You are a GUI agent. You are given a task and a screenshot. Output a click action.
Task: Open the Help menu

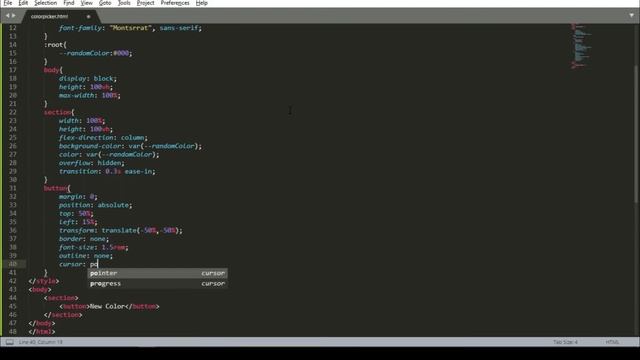point(202,3)
